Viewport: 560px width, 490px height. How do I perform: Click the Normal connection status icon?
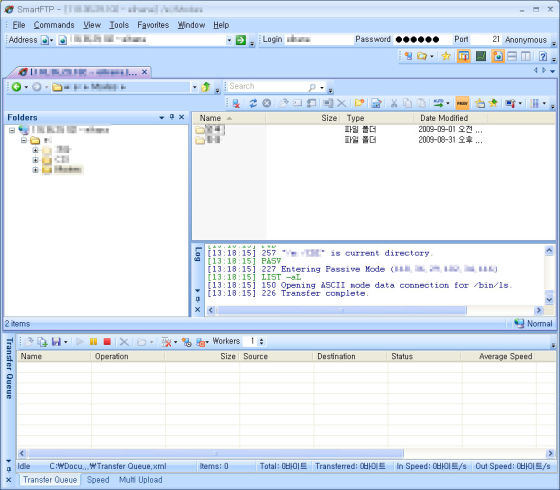coord(519,324)
